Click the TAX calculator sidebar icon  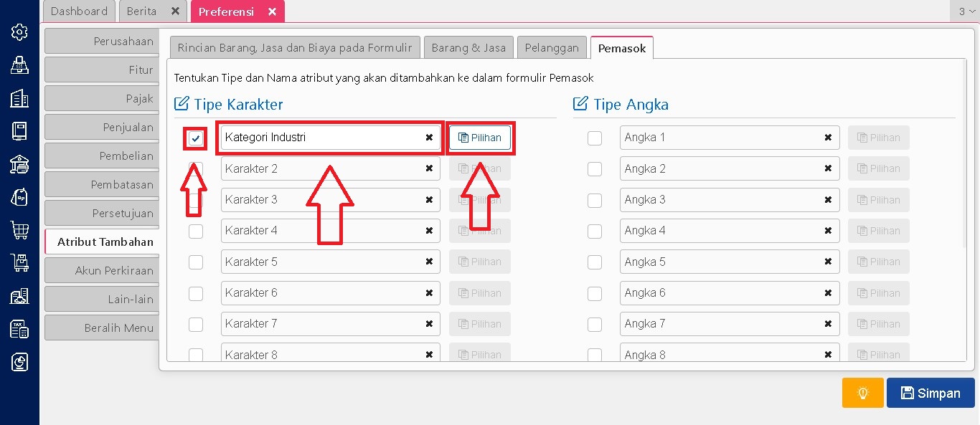tap(19, 329)
